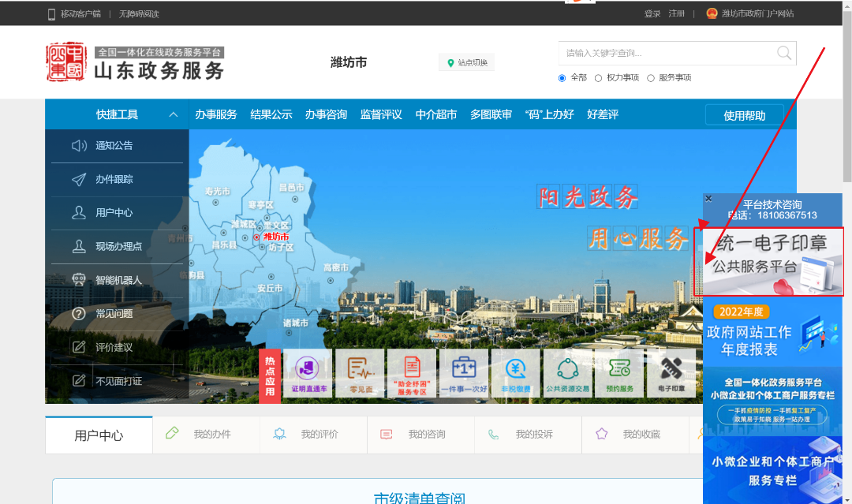
Task: Open the 公共资源交易 icon
Action: coord(568,373)
